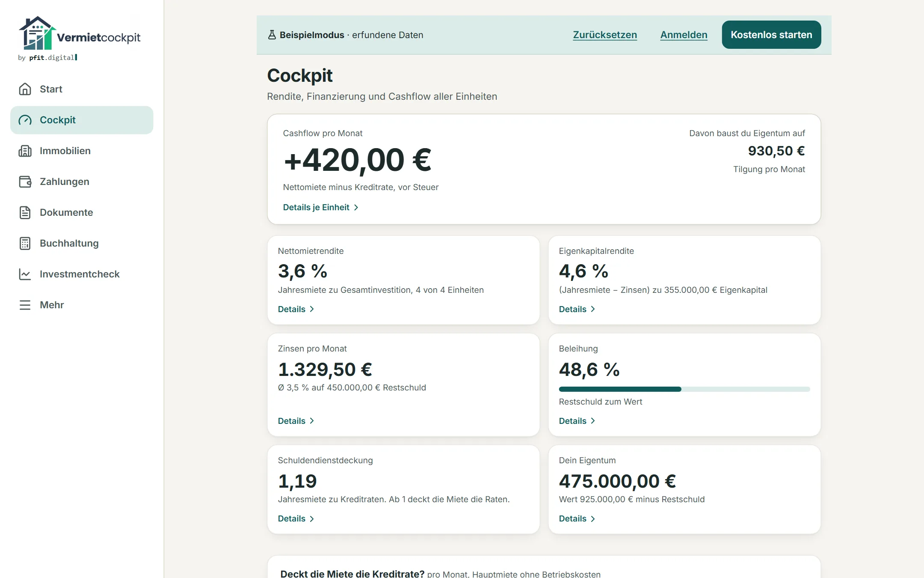This screenshot has height=578, width=924.
Task: Click the Start home icon
Action: click(x=25, y=89)
